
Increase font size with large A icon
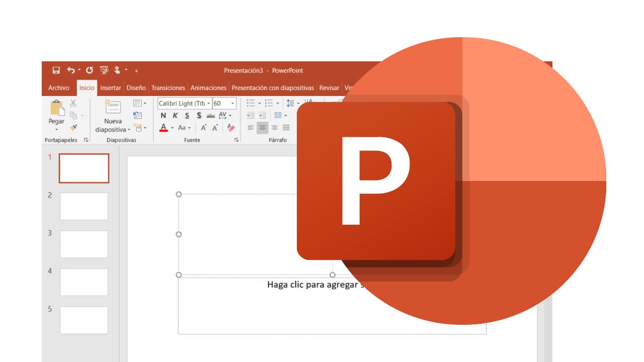203,127
